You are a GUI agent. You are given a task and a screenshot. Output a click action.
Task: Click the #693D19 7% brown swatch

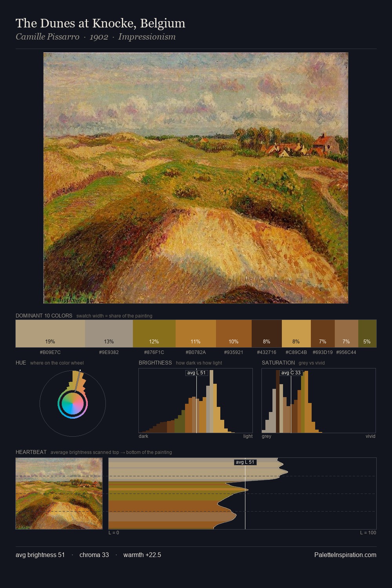point(323,334)
